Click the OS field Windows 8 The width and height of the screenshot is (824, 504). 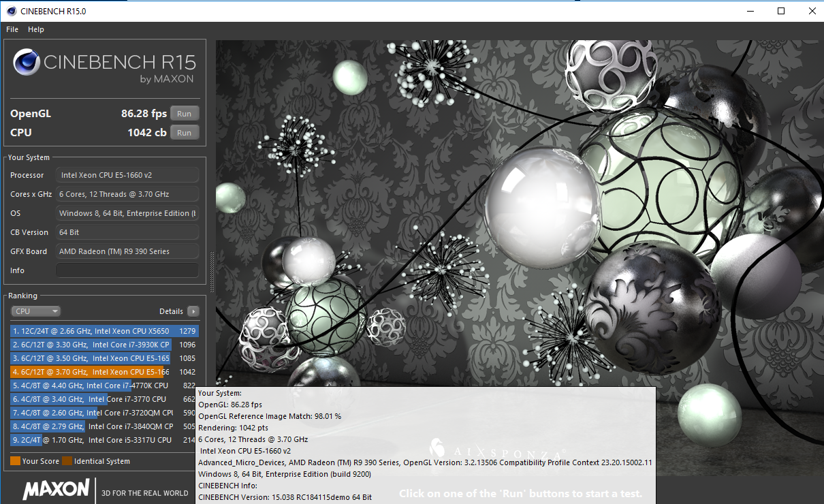pyautogui.click(x=127, y=213)
